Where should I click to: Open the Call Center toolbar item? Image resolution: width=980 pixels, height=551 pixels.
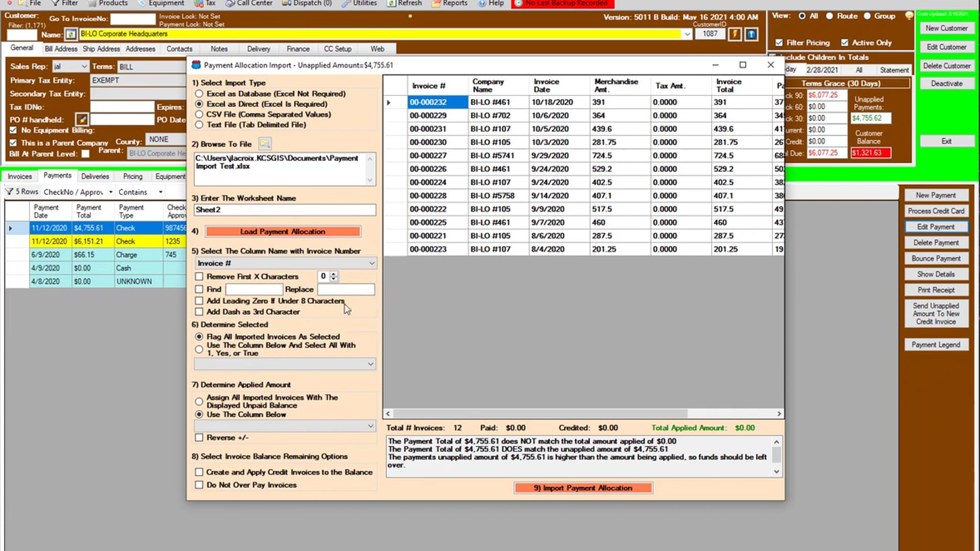click(249, 3)
